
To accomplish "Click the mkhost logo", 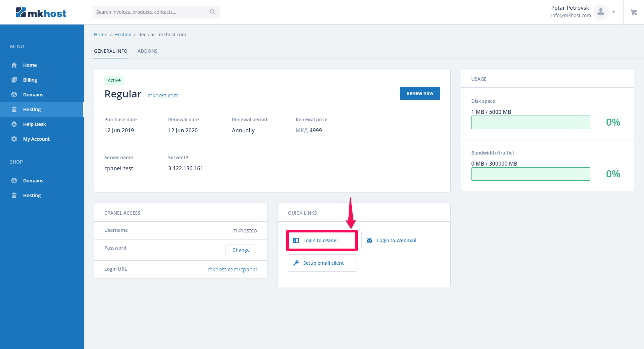I will (41, 13).
